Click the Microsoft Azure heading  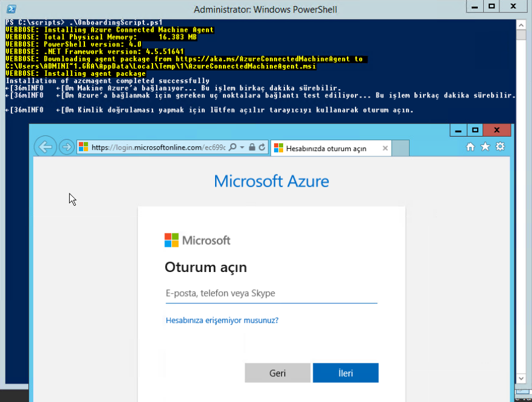(x=272, y=181)
